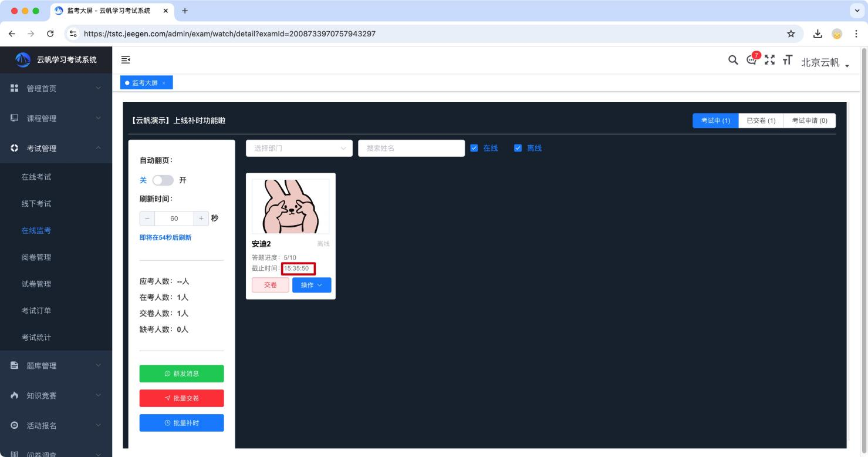Collapse the sidebar using the hamburger icon
Screen dimensions: 868x457
click(x=125, y=60)
